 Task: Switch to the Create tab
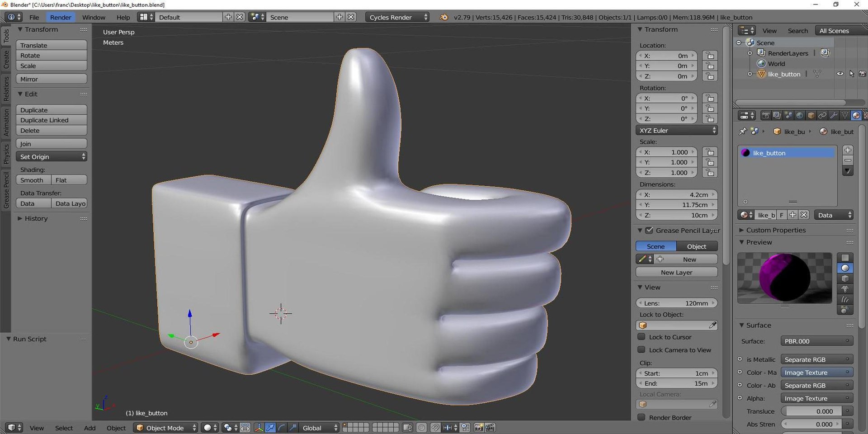pos(6,59)
